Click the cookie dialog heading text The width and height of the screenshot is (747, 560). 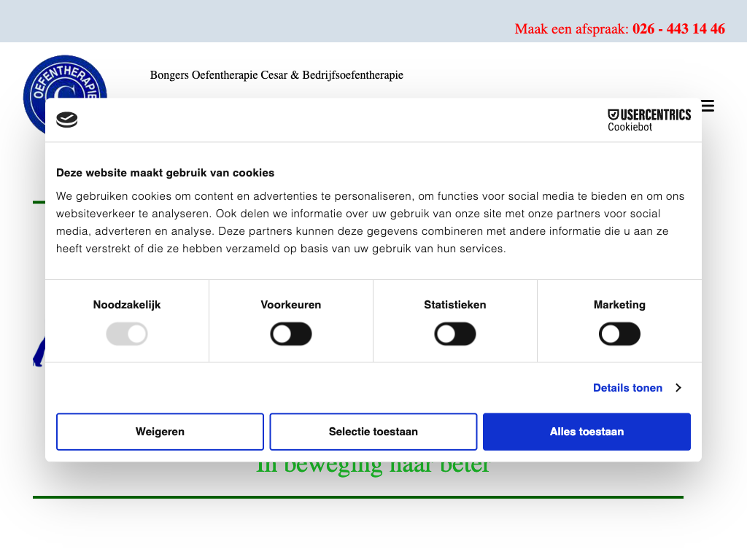(x=166, y=173)
